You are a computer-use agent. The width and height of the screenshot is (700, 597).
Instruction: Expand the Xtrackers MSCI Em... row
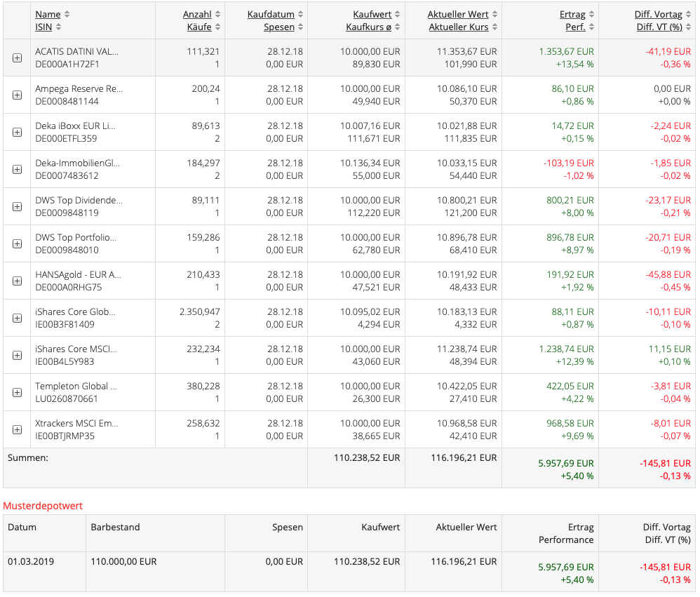point(17,430)
